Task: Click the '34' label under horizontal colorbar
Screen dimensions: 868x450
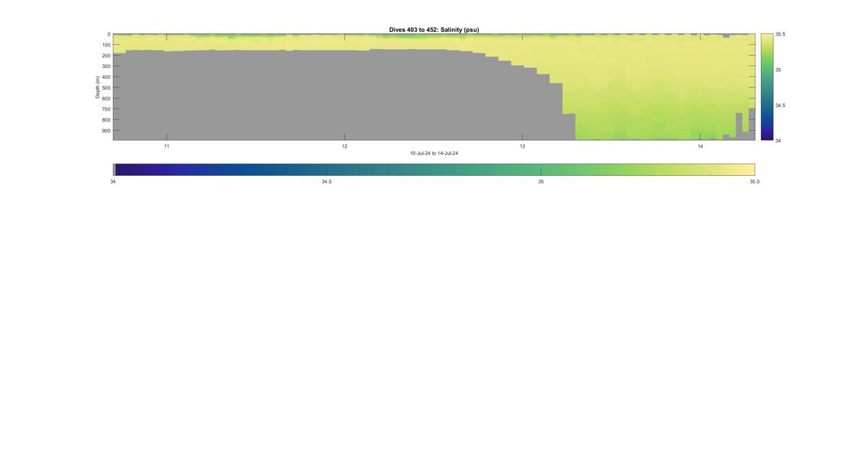Action: 113,182
